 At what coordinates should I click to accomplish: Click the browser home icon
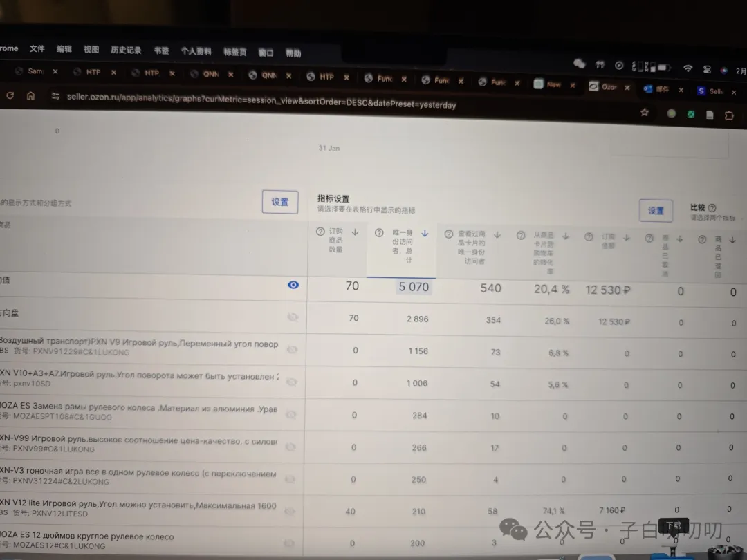[x=30, y=96]
